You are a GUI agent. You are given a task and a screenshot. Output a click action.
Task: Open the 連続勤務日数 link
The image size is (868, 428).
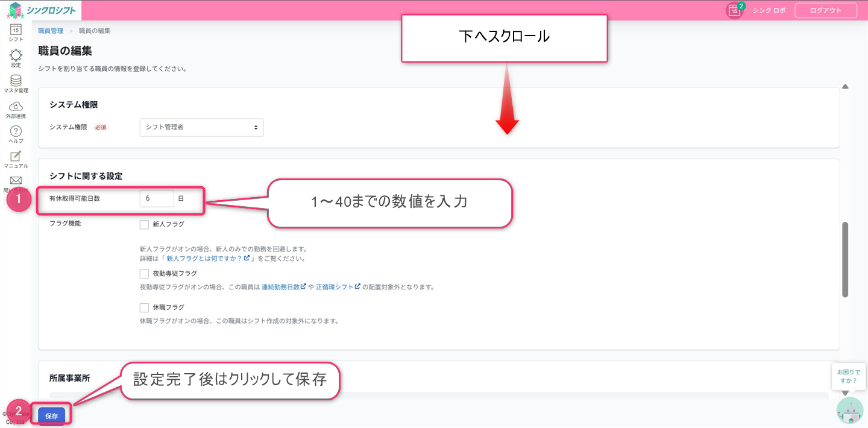click(281, 287)
